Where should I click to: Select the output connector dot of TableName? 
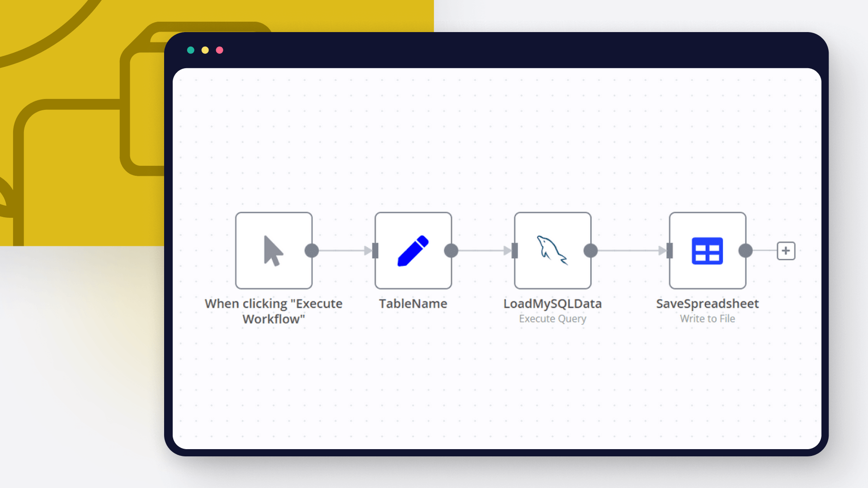(451, 250)
